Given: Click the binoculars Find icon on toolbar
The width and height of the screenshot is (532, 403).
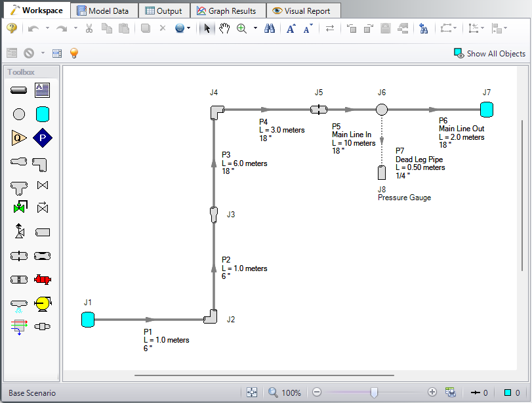Looking at the screenshot, I should 270,29.
